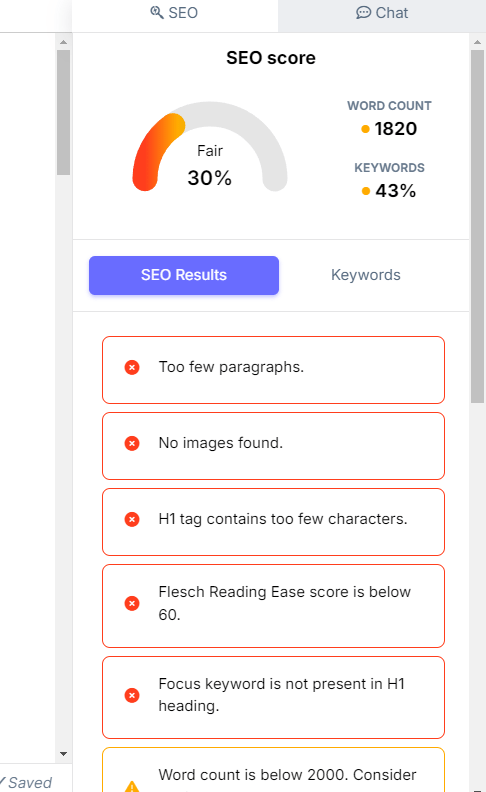Select the SEO Results button

coord(184,275)
